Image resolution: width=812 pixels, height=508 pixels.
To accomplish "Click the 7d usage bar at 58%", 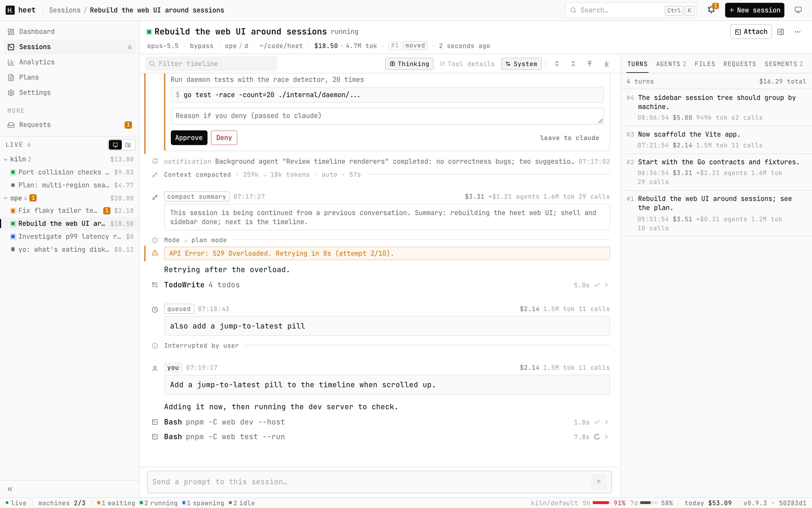I will (x=649, y=503).
